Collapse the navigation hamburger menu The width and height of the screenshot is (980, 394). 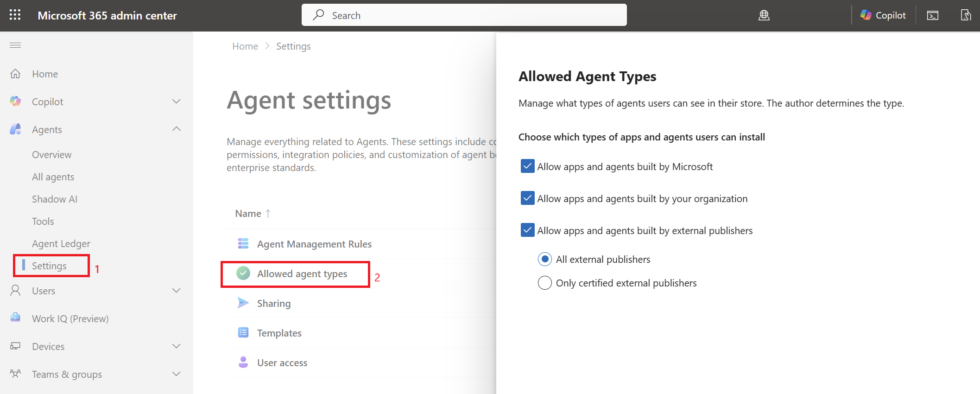(x=15, y=45)
